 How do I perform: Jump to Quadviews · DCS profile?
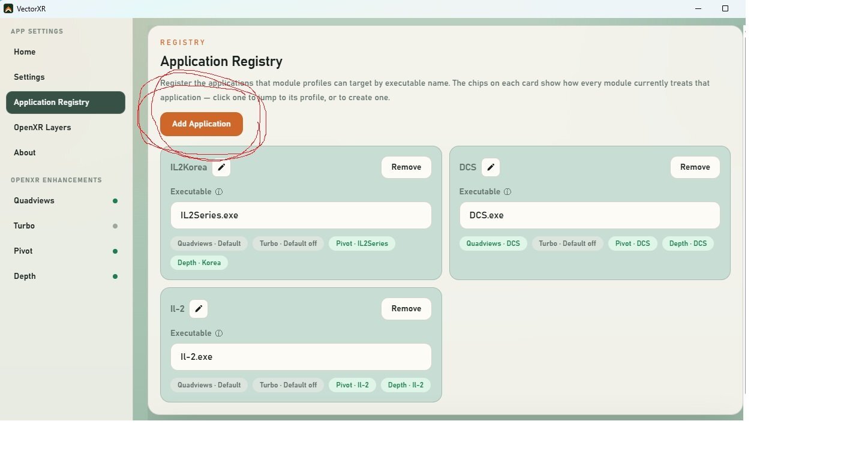[493, 243]
